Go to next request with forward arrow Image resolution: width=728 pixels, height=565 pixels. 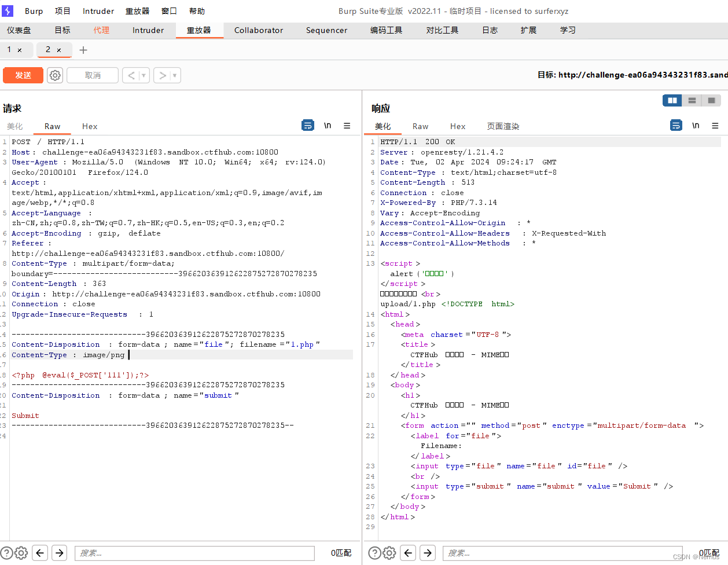click(x=163, y=75)
